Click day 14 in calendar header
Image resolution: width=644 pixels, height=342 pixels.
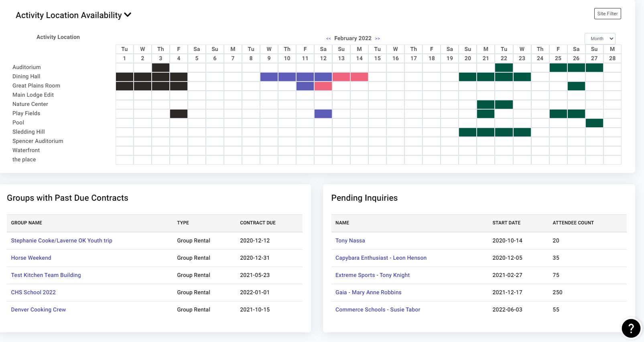[359, 58]
